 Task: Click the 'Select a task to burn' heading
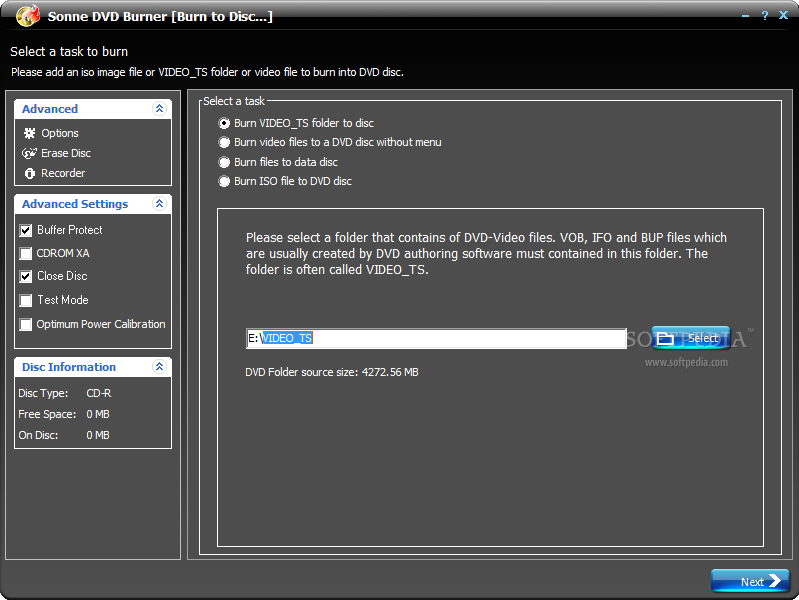[69, 51]
